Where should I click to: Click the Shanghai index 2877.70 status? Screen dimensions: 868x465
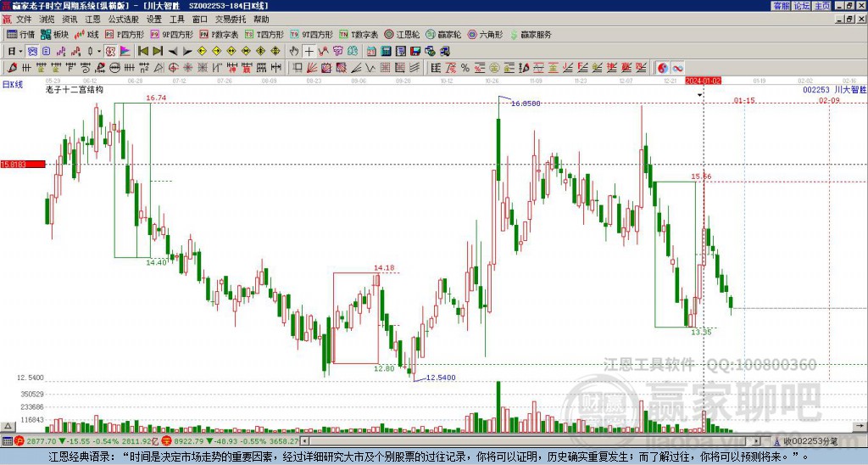coord(42,441)
